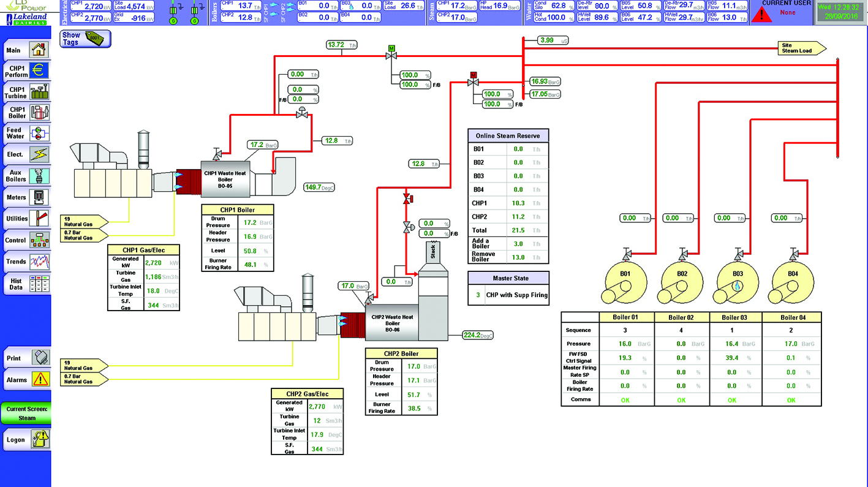Click the Logon button

(26, 439)
